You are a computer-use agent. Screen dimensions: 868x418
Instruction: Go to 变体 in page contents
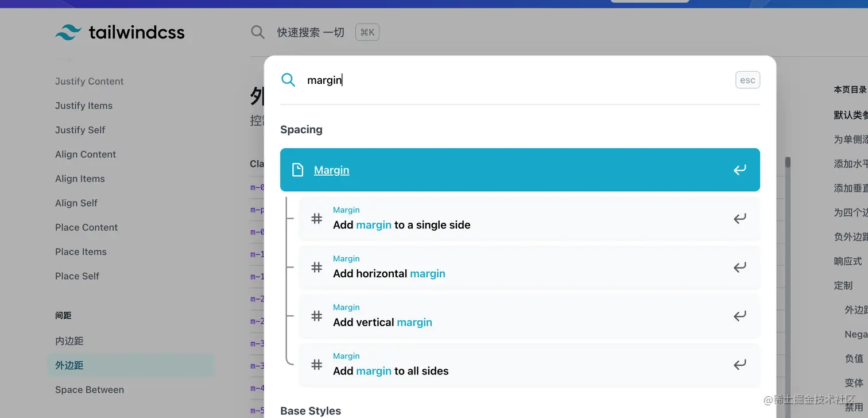[854, 382]
